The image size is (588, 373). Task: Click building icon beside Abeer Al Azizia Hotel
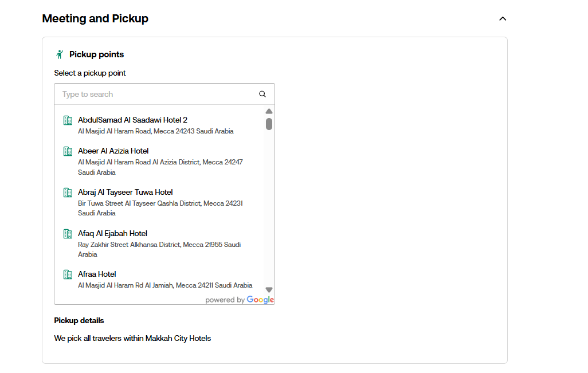[68, 151]
